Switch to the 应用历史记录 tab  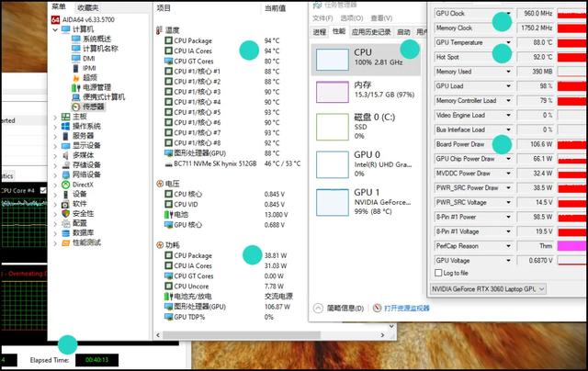pos(373,31)
